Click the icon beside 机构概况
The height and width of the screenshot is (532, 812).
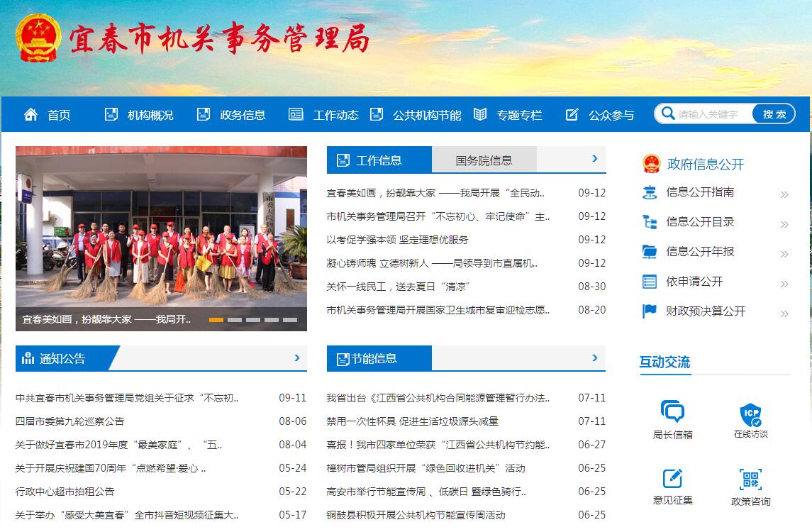(x=111, y=114)
